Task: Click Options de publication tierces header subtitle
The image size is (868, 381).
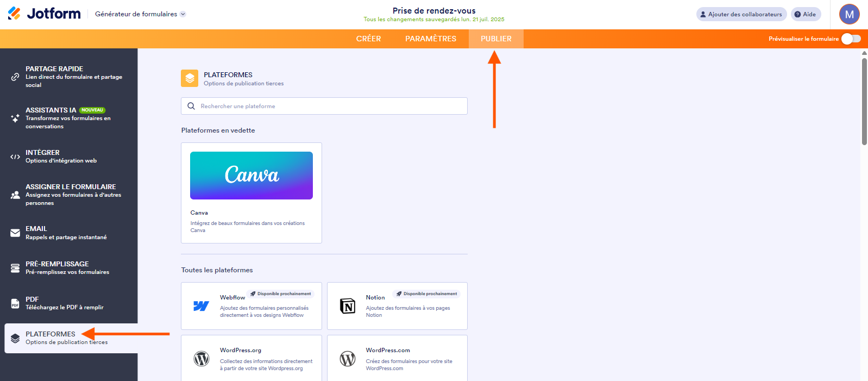Action: 243,84
